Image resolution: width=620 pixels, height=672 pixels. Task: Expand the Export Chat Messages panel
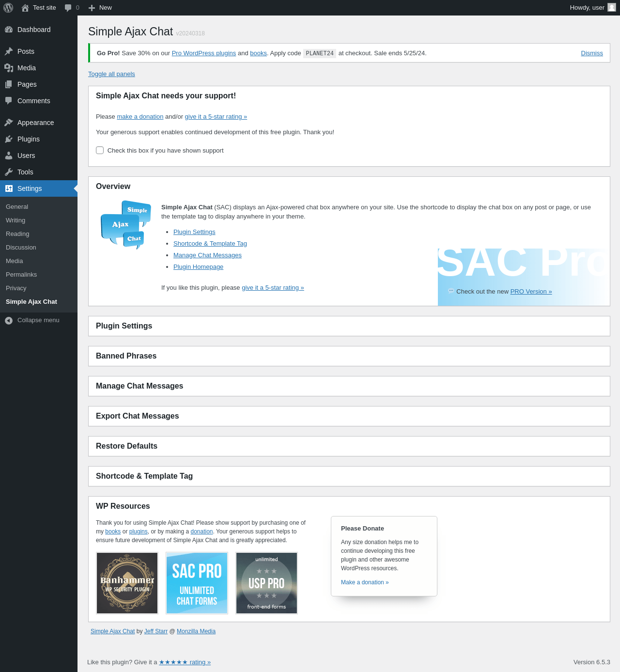349,416
